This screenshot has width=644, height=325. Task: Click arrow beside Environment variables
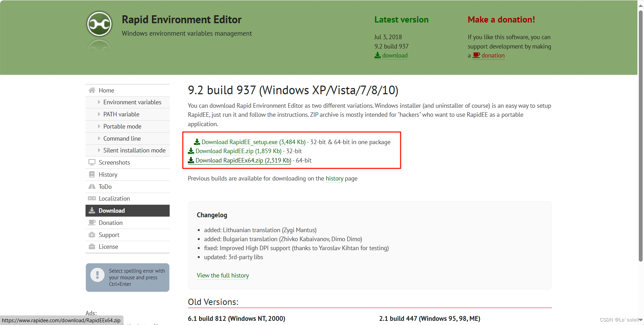[99, 102]
